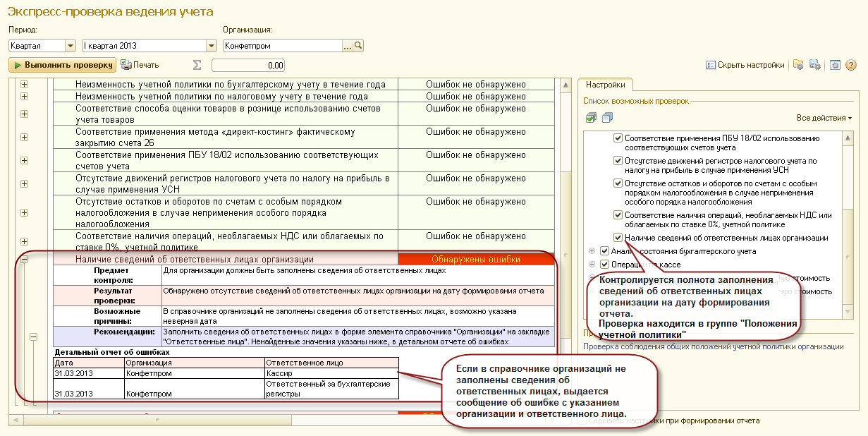Expand report row Отсутствие движений регистров налогового учета

(25, 184)
